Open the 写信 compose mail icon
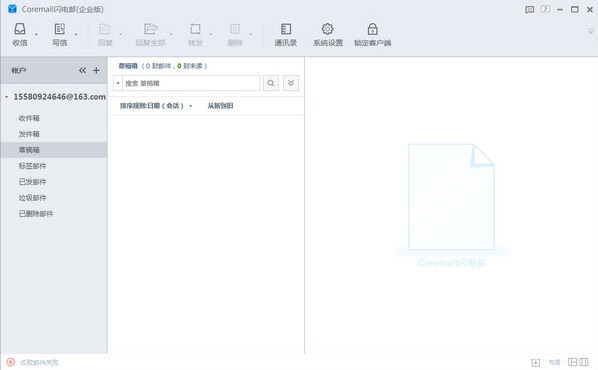598x370 pixels. 59,29
